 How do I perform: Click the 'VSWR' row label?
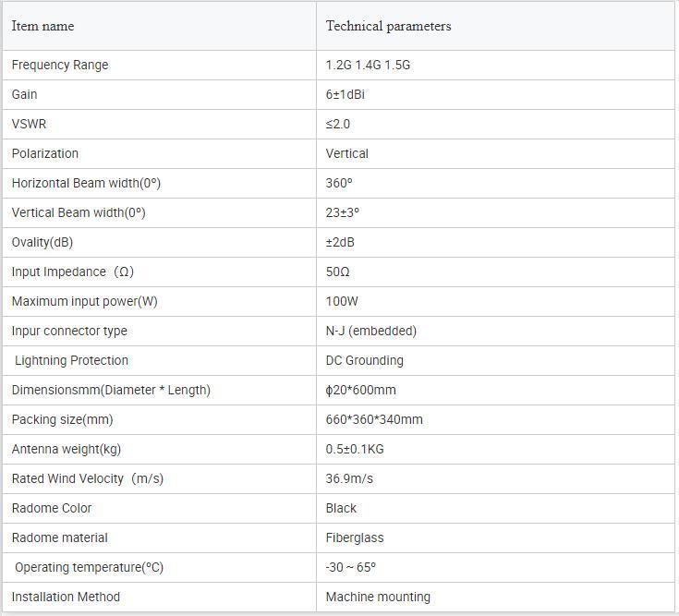(x=29, y=125)
